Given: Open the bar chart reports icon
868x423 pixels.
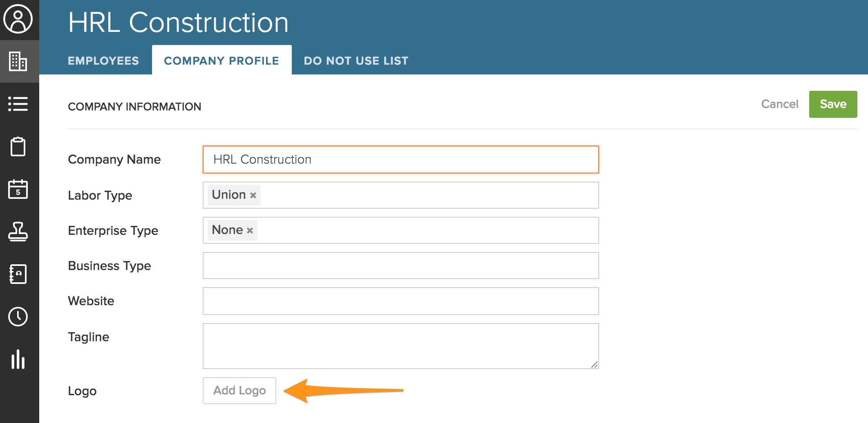Looking at the screenshot, I should [18, 359].
